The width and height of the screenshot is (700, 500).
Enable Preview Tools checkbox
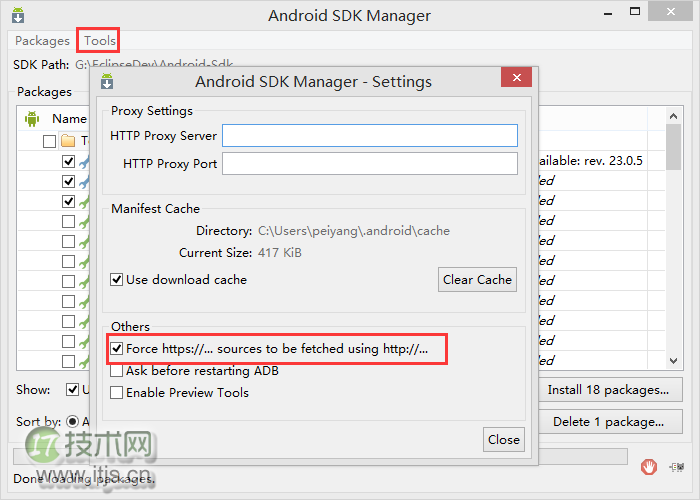pos(117,392)
